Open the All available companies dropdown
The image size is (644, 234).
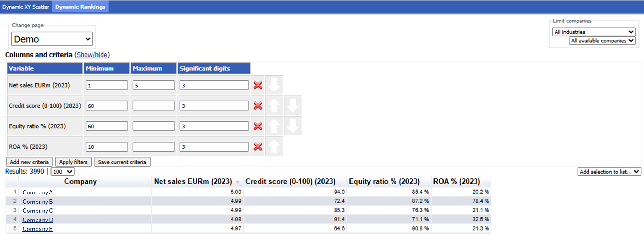click(x=603, y=41)
